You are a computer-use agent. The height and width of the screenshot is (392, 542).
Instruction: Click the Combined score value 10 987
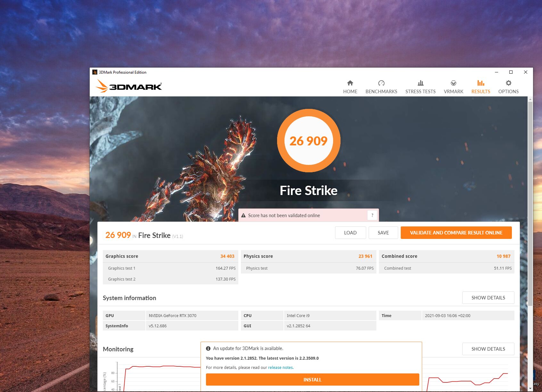point(503,256)
